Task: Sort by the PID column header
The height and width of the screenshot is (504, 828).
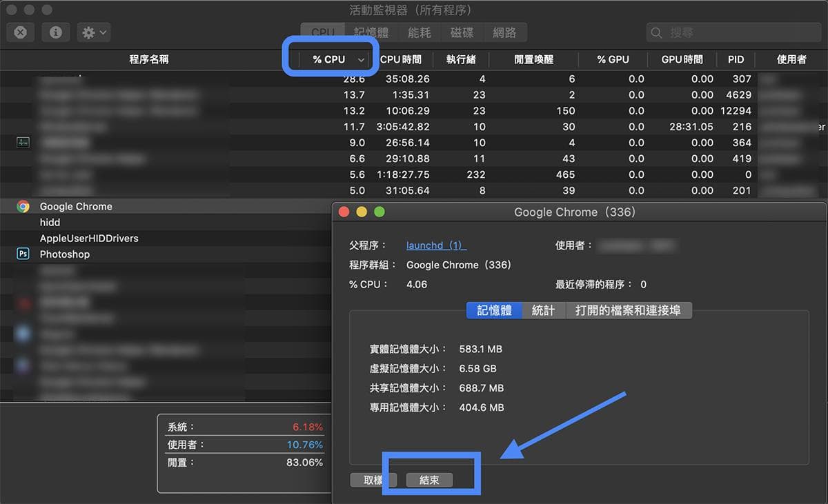Action: [736, 59]
